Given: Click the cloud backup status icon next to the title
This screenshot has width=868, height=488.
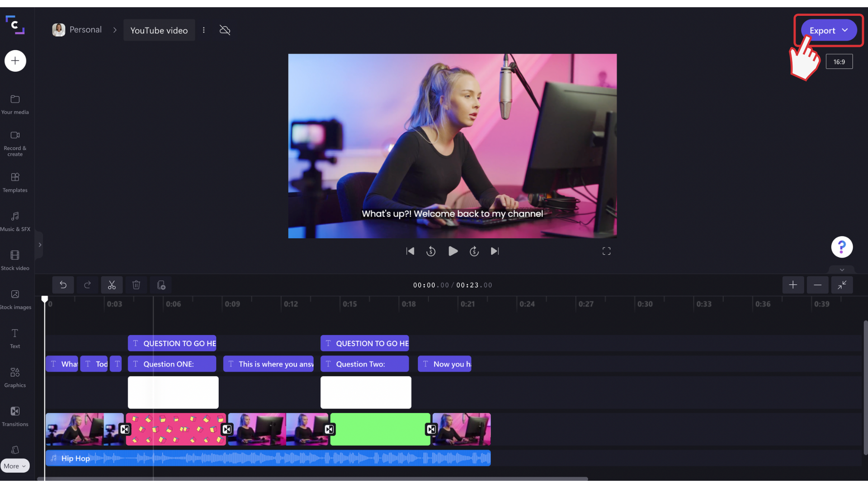Looking at the screenshot, I should click(225, 30).
